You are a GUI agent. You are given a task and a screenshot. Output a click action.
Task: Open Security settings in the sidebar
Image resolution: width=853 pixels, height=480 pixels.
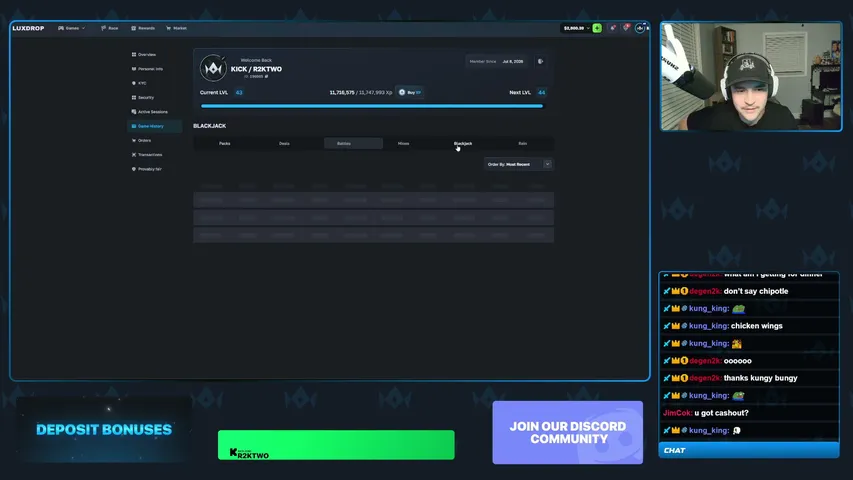[143, 97]
